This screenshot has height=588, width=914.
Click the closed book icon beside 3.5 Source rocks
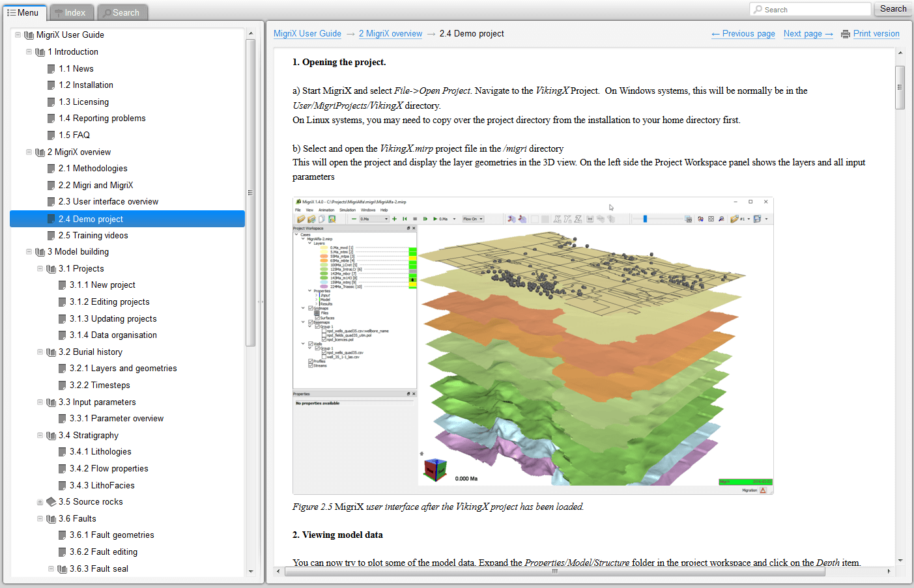[51, 502]
